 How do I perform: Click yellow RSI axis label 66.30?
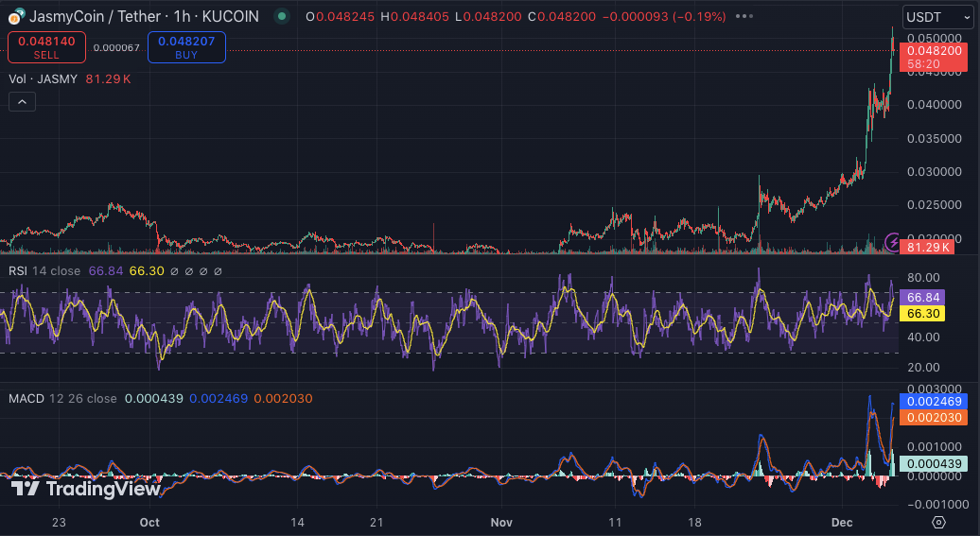tap(922, 314)
